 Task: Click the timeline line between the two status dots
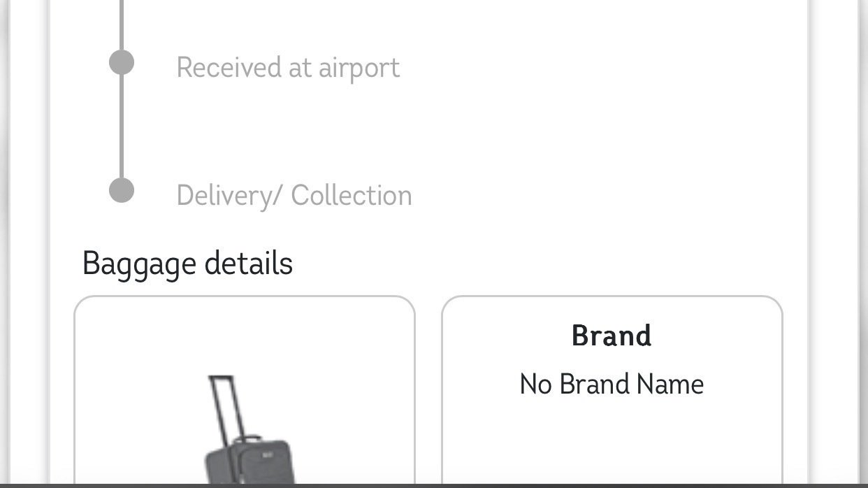(122, 126)
